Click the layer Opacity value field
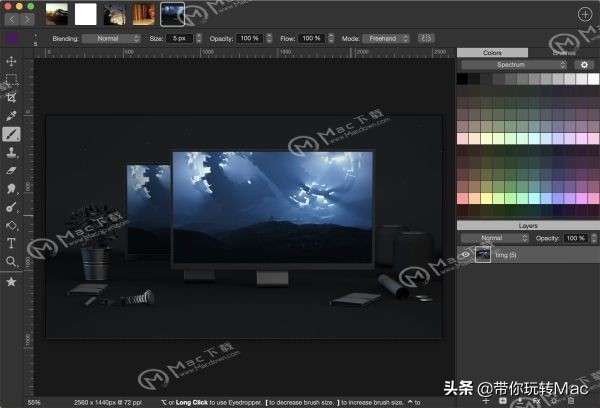Viewport: 600px width, 408px height. pos(576,238)
